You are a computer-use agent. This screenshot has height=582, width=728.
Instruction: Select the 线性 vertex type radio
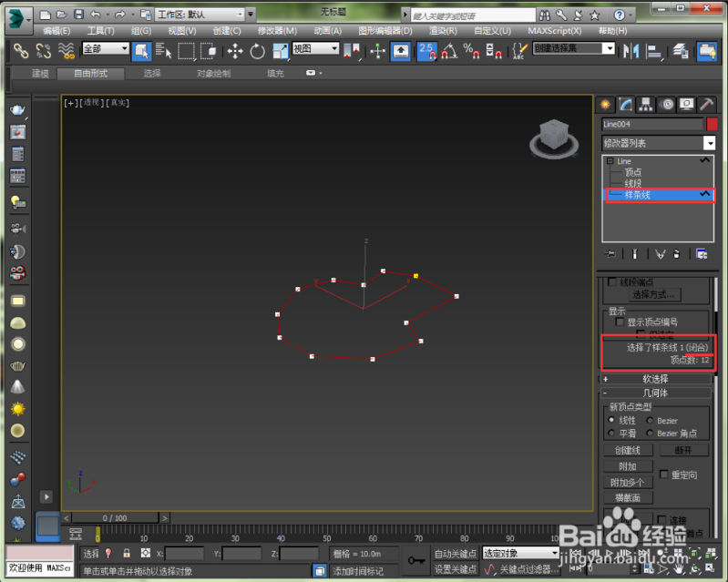pos(611,420)
